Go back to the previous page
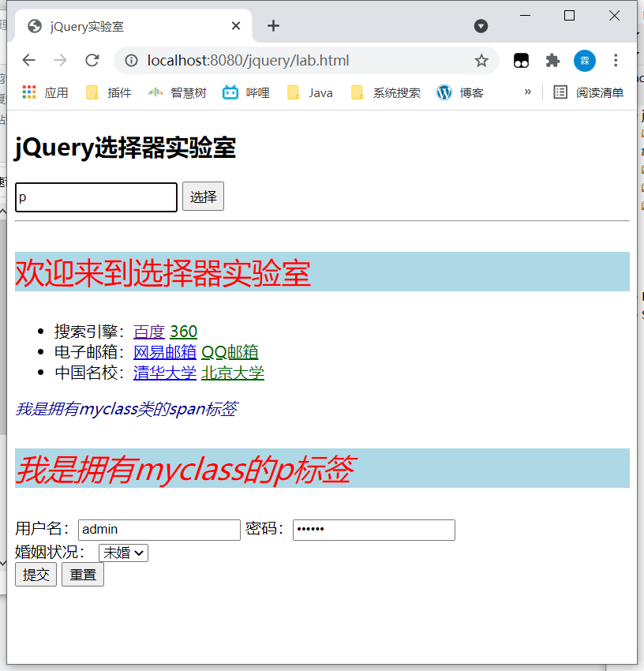The width and height of the screenshot is (644, 671). [29, 61]
